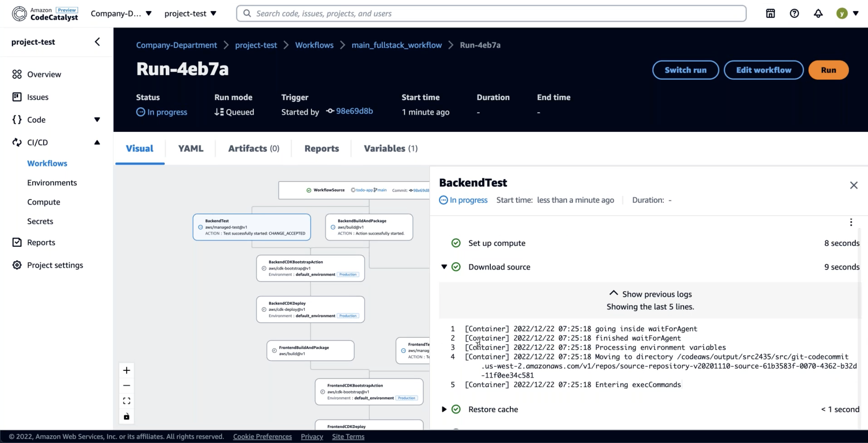The width and height of the screenshot is (868, 443).
Task: Click the search code and issues field
Action: [491, 14]
